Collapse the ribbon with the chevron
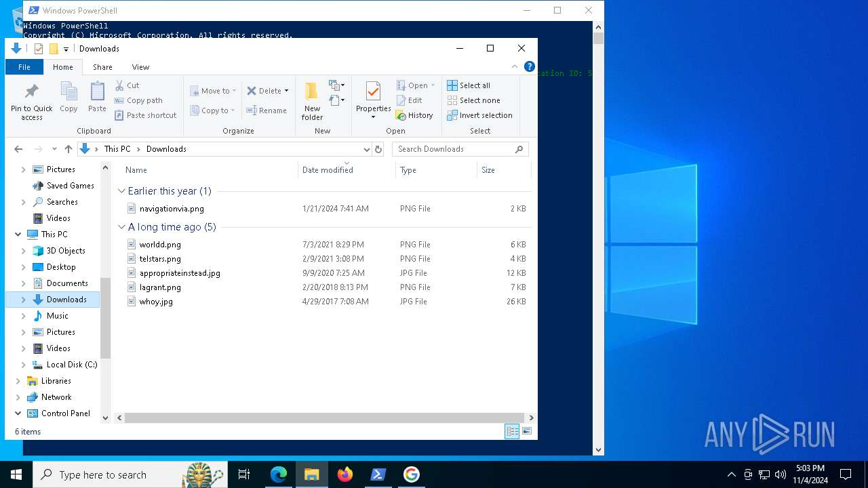Viewport: 868px width, 488px height. (514, 66)
